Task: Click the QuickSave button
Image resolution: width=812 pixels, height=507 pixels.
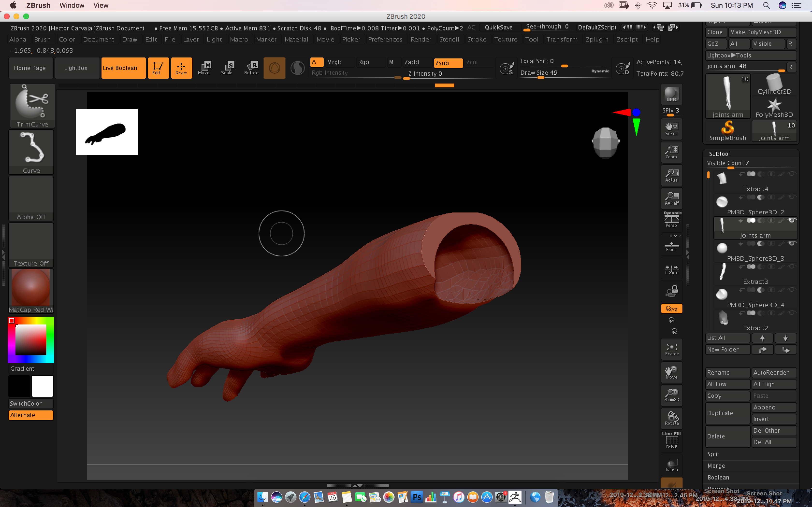Action: (499, 28)
